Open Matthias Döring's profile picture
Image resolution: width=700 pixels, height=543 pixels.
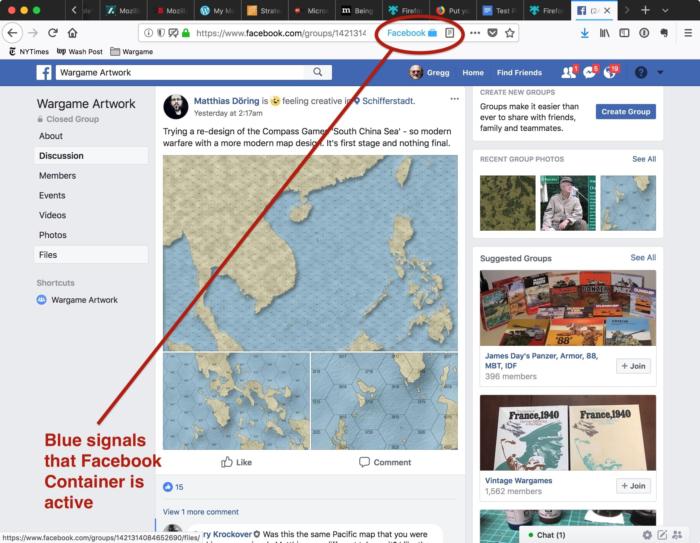point(175,107)
